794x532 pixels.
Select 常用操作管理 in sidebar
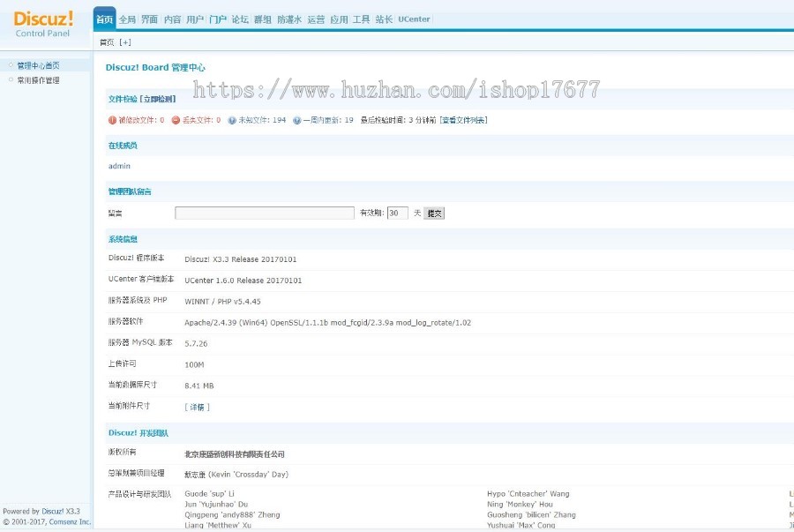[39, 80]
